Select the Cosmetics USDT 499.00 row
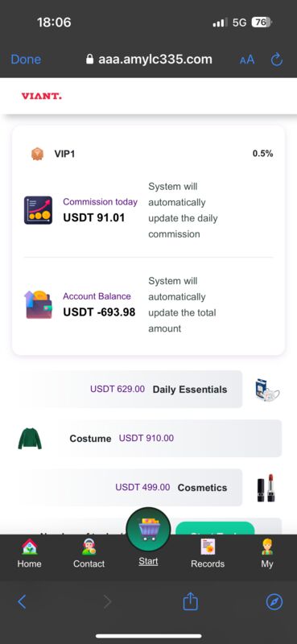The height and width of the screenshot is (644, 297). click(130, 488)
